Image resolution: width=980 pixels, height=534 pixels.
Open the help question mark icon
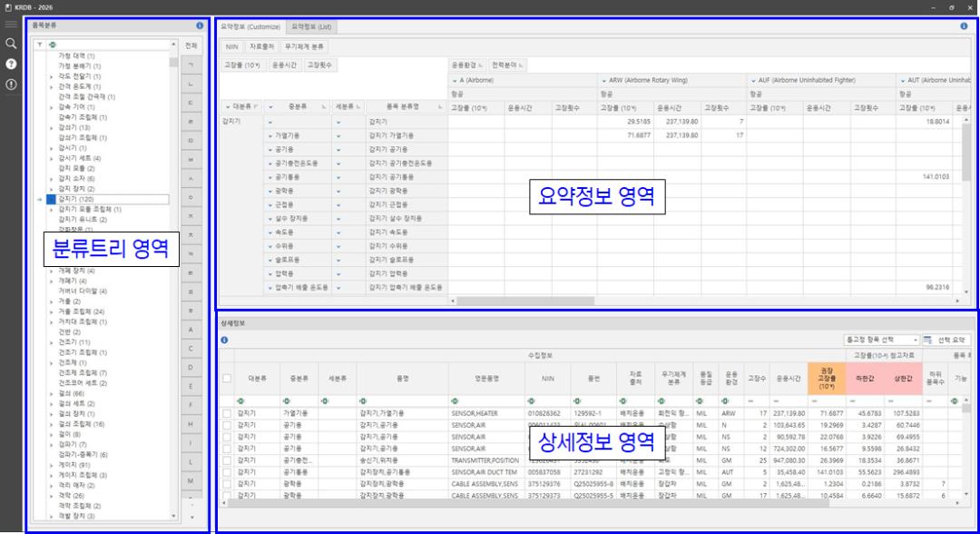11,64
